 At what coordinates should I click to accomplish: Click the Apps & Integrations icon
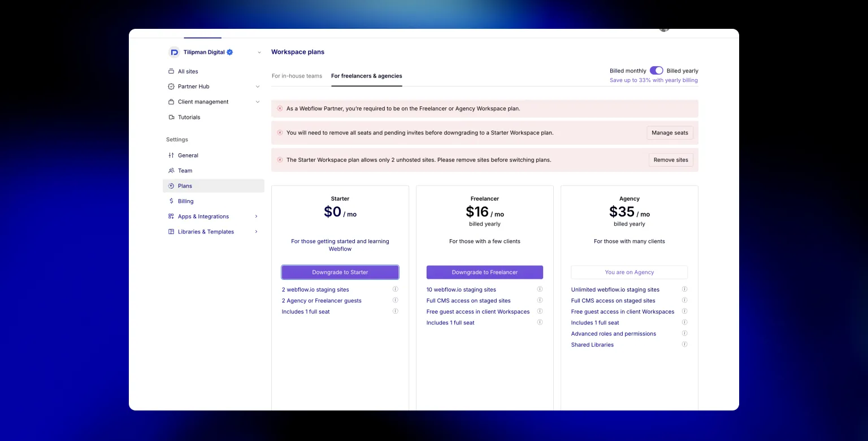pyautogui.click(x=171, y=216)
